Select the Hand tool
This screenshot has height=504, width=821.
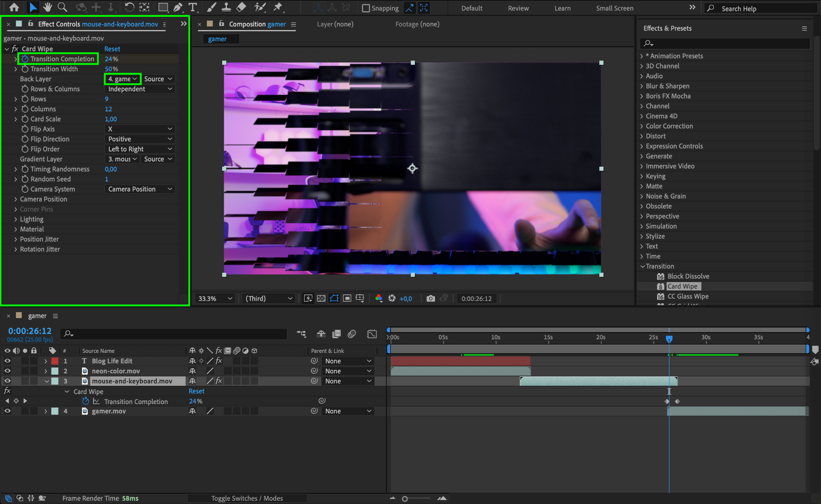(x=48, y=7)
